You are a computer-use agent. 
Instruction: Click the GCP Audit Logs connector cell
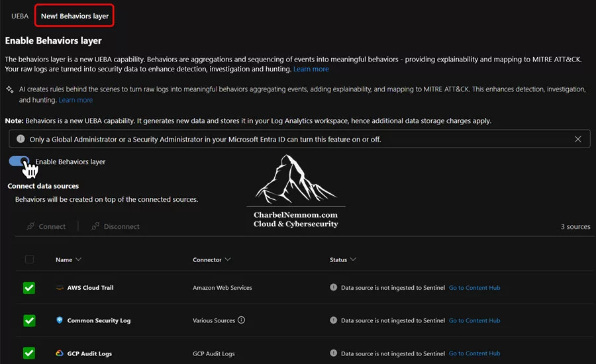[214, 353]
